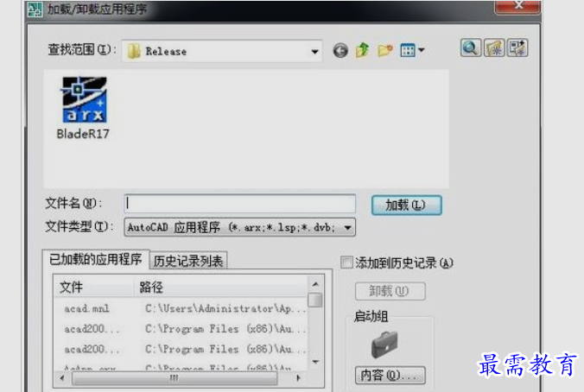
Task: Click the Startup Suite briefcase icon
Action: point(384,345)
